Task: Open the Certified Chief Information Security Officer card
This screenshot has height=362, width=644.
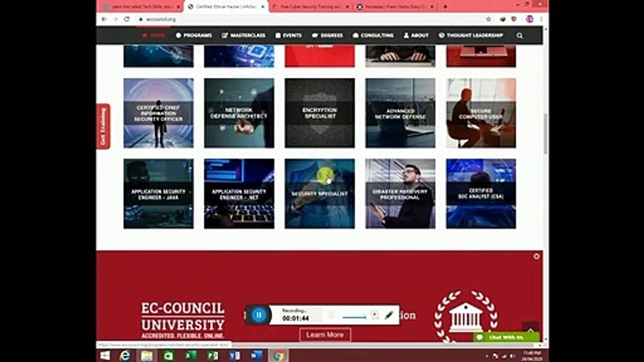Action: coord(158,113)
